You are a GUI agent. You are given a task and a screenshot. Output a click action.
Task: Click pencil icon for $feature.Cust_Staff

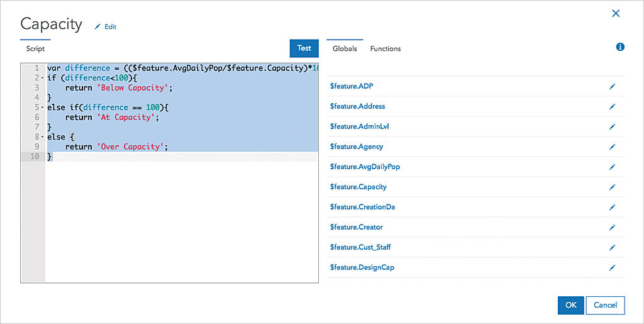pyautogui.click(x=613, y=247)
